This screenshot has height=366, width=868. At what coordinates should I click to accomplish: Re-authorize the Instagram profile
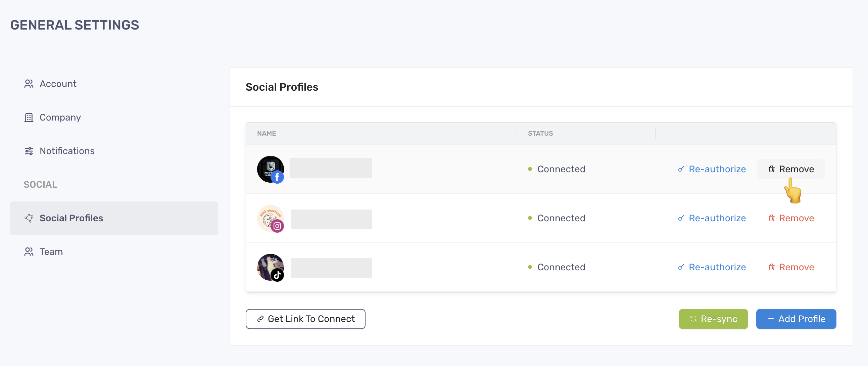[712, 218]
